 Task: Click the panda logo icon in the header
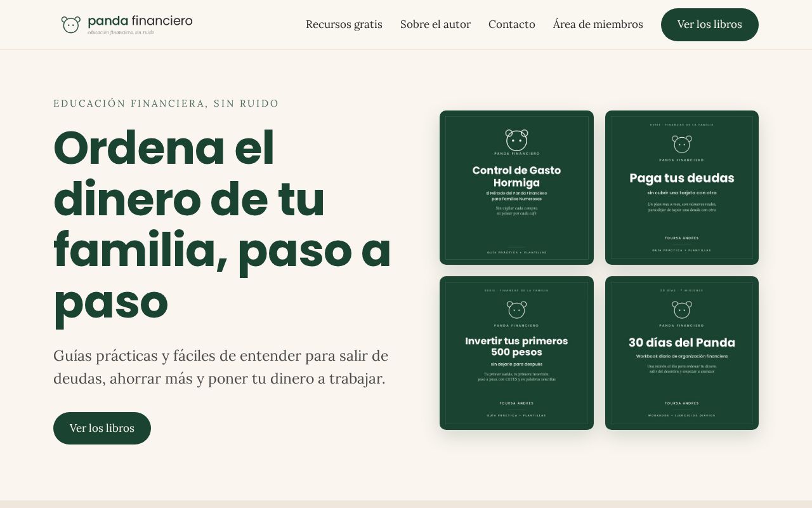coord(71,25)
